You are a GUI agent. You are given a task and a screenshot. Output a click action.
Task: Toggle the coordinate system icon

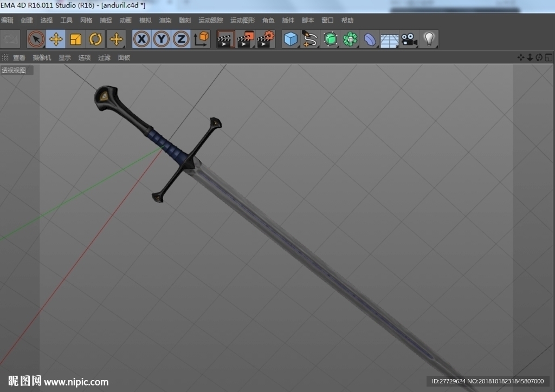pyautogui.click(x=201, y=39)
